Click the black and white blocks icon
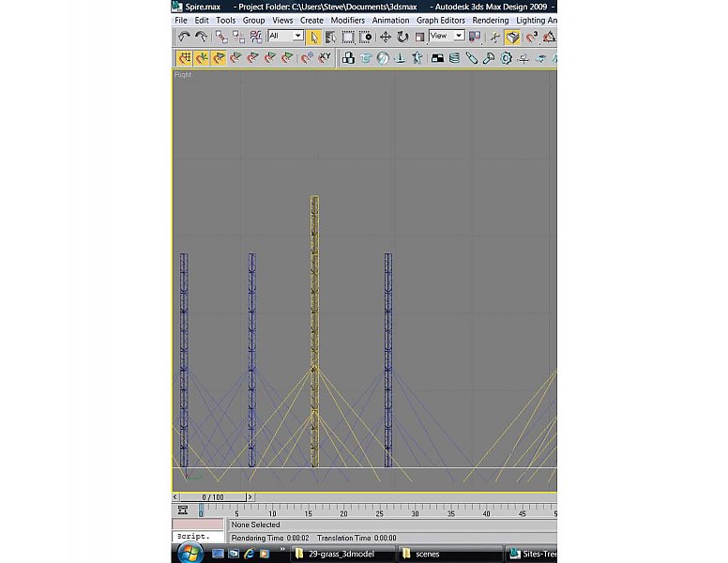This screenshot has height=563, width=728. tap(437, 58)
